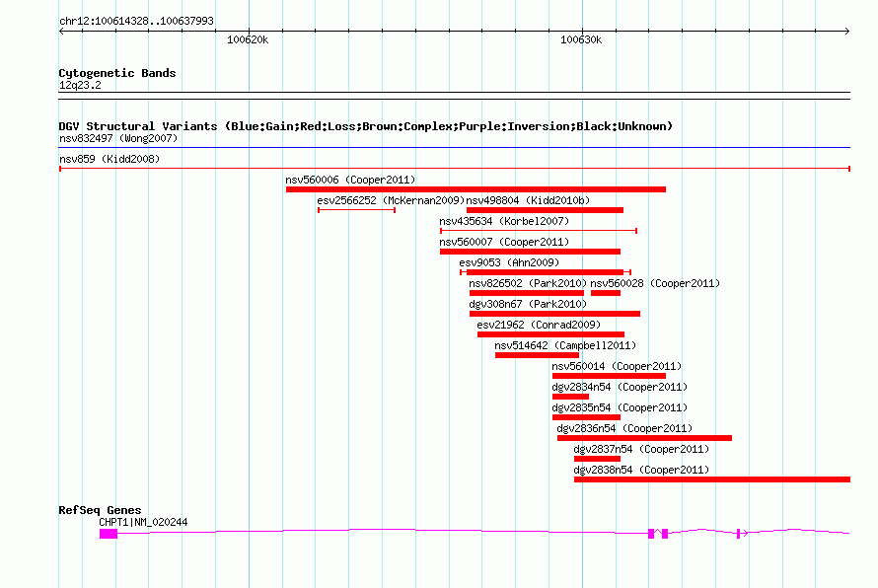Open nsv560006 (Cooper2011) variant bar

[x=476, y=189]
